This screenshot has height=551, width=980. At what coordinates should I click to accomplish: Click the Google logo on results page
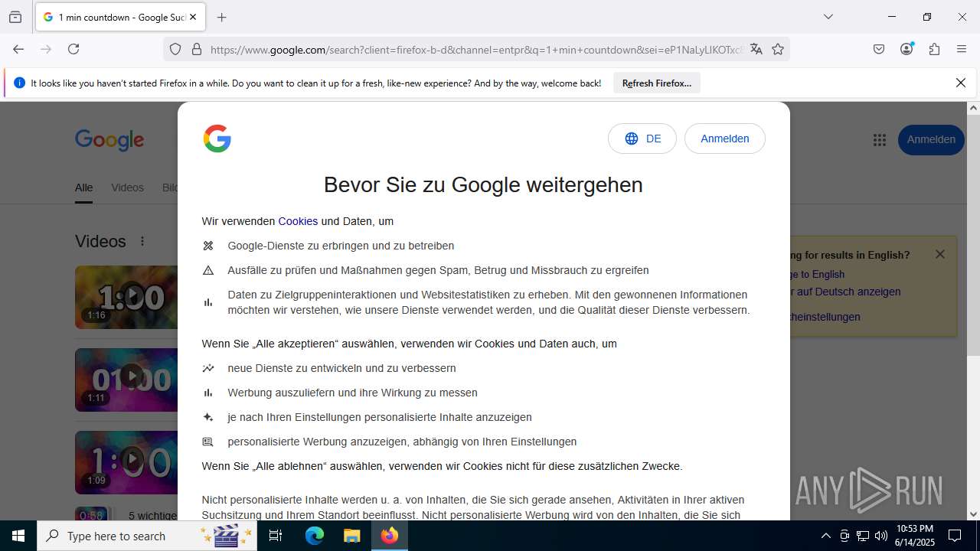109,140
